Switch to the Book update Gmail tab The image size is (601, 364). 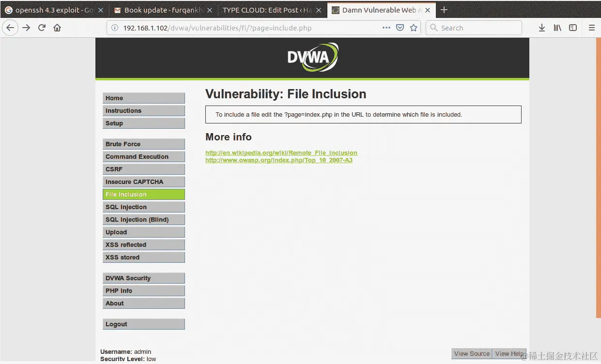coord(163,10)
